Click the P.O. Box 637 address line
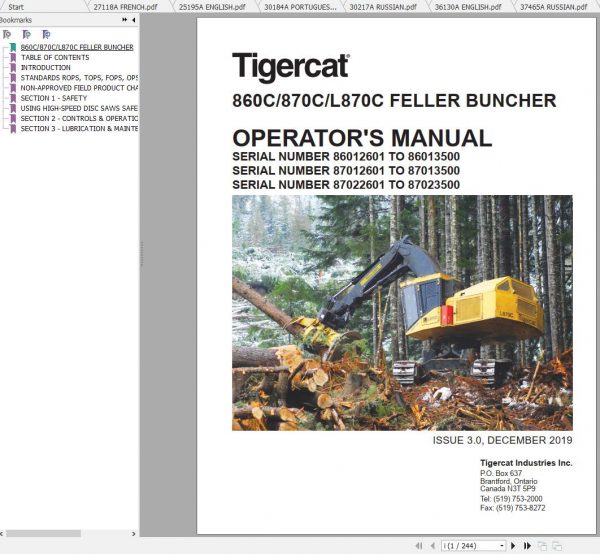The height and width of the screenshot is (554, 600). coord(501,473)
